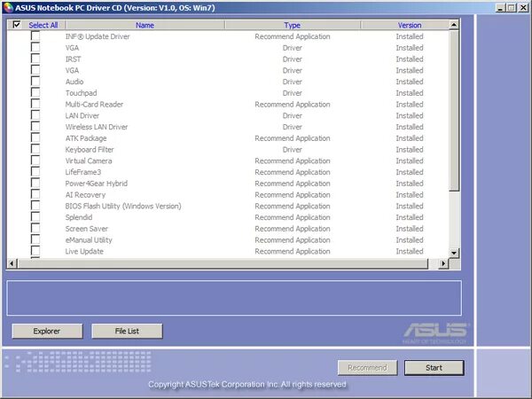Image resolution: width=532 pixels, height=399 pixels.
Task: Select the LifeFrame3 row name
Action: click(x=83, y=172)
